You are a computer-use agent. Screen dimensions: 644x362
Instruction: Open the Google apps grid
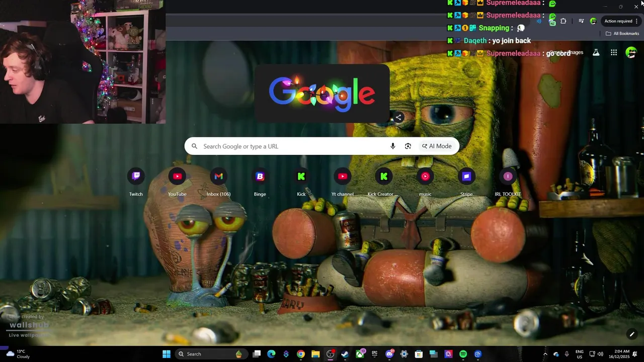(x=614, y=52)
